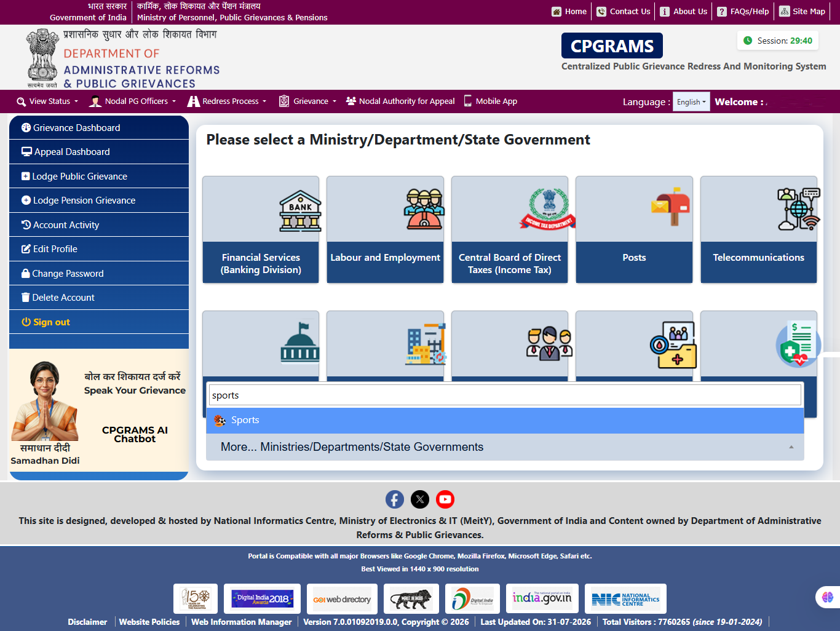Click the Site Map icon

pos(785,11)
